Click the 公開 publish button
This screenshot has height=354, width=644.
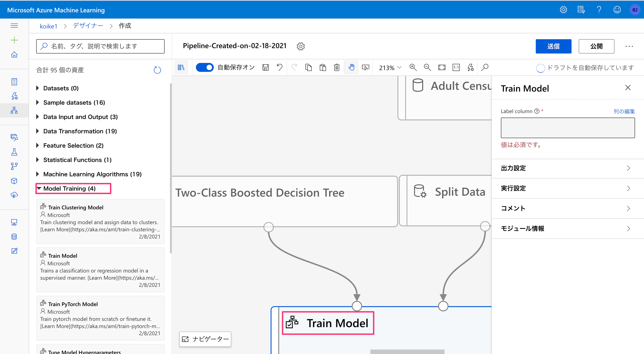[x=596, y=46]
